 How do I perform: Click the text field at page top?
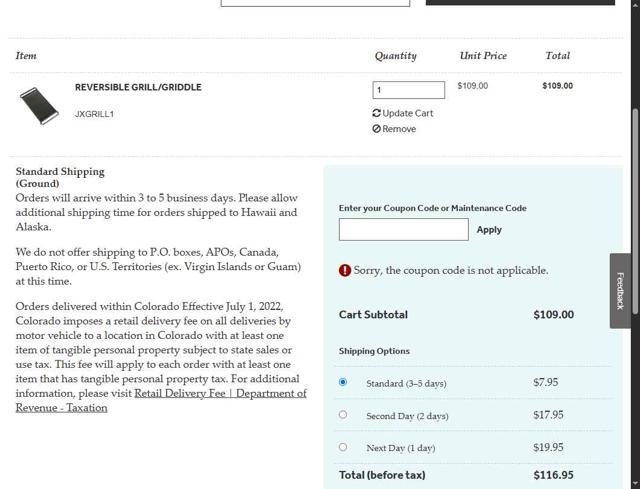coord(315,3)
